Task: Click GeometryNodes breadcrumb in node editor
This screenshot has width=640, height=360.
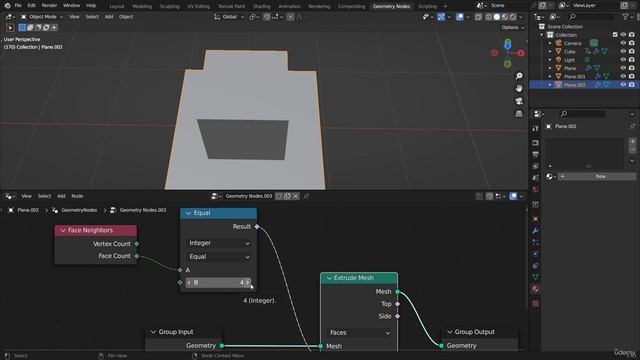Action: (79, 210)
